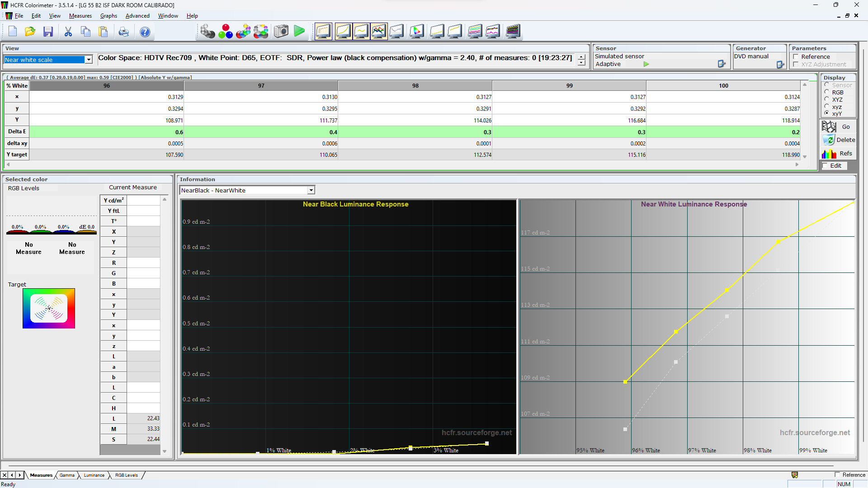Click the blue Help question mark icon
The image size is (868, 488).
[x=145, y=32]
